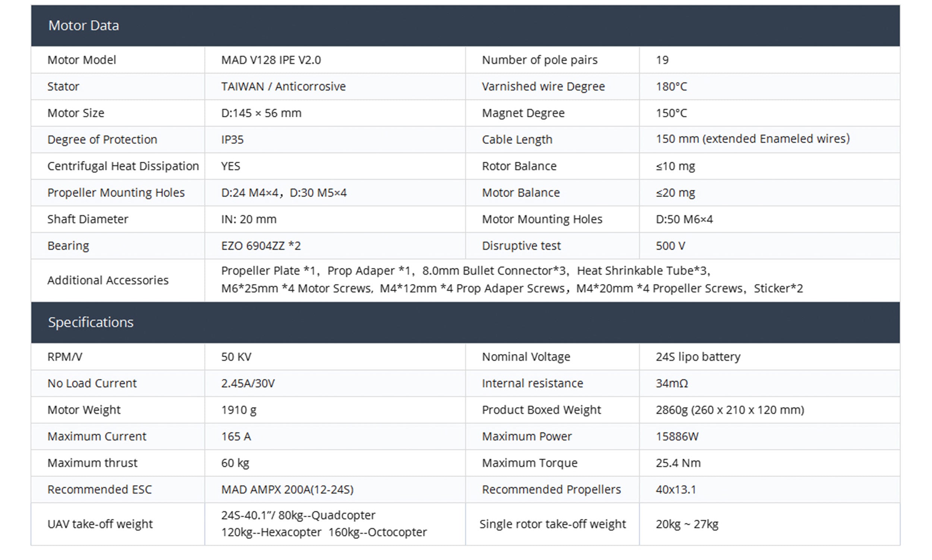Click the Motor Data section header

[x=84, y=26]
